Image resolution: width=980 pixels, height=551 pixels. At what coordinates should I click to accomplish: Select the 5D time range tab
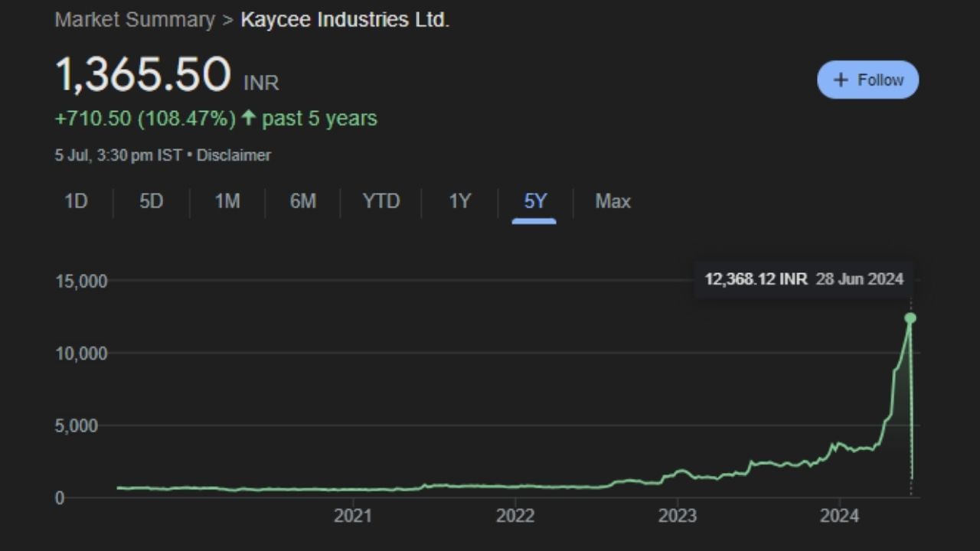point(151,201)
